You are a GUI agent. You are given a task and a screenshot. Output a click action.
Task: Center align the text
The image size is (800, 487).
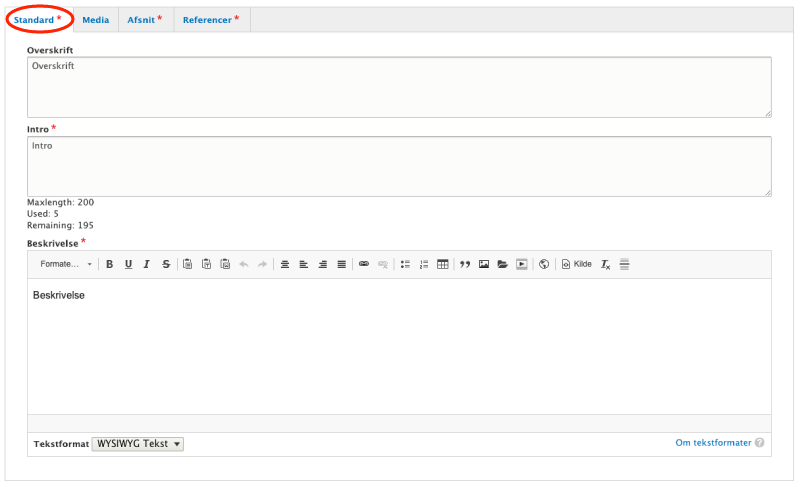304,264
